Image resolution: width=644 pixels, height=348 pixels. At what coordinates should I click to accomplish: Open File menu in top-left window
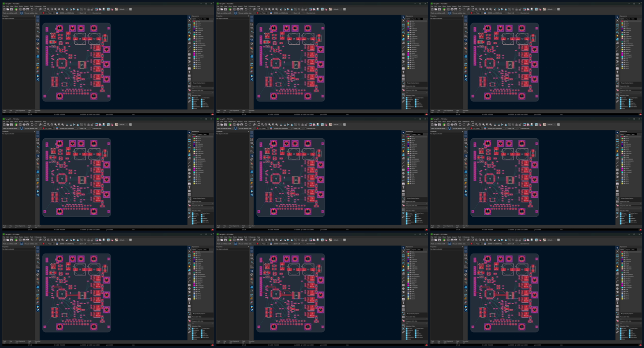(3, 6)
